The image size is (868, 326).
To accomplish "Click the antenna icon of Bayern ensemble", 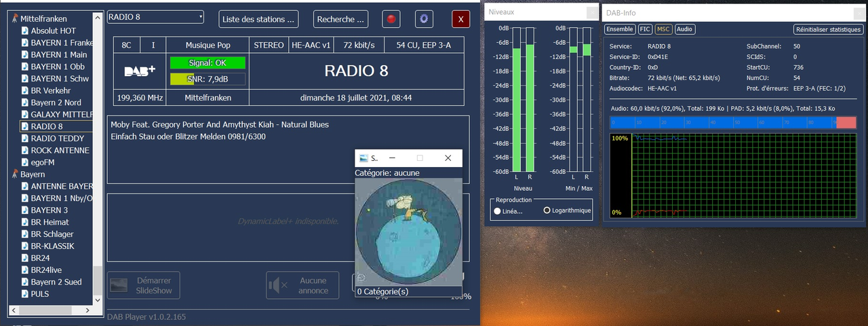I will (14, 174).
